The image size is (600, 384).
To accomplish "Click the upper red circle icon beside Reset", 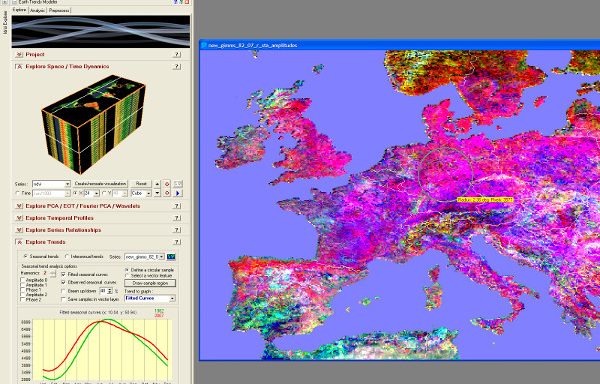I will tap(167, 184).
